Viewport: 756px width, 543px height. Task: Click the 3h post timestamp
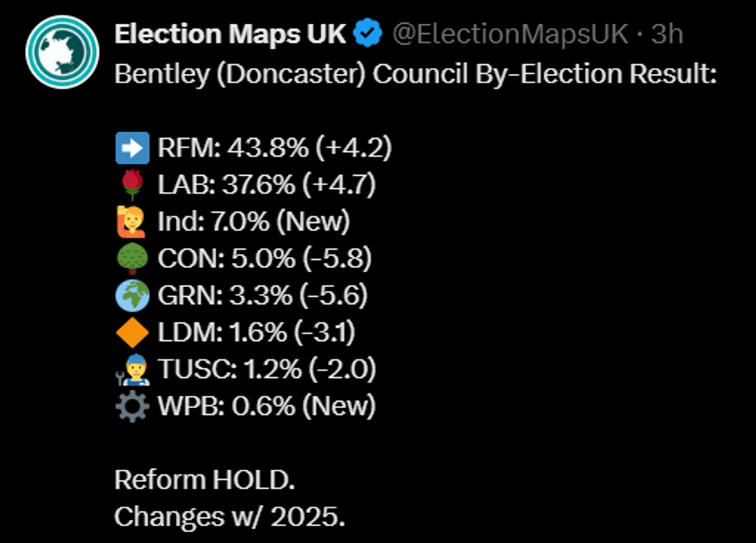point(667,34)
